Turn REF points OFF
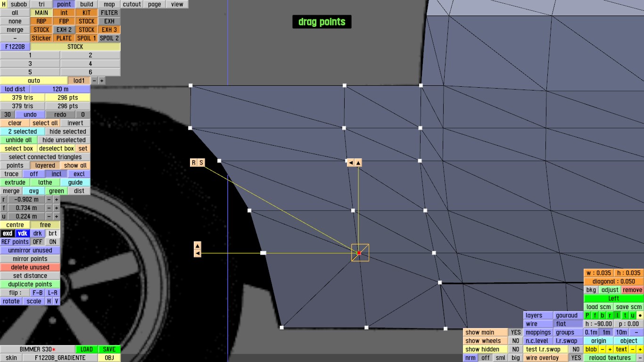 pyautogui.click(x=38, y=242)
